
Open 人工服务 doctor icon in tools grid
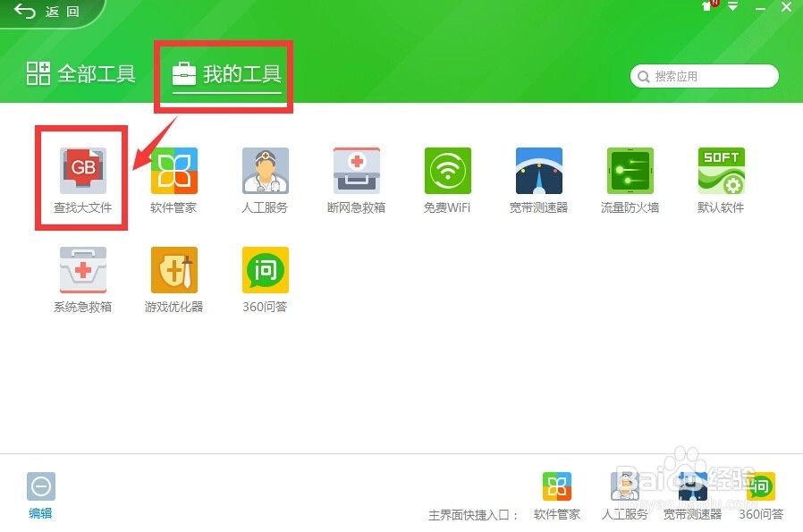266,181
